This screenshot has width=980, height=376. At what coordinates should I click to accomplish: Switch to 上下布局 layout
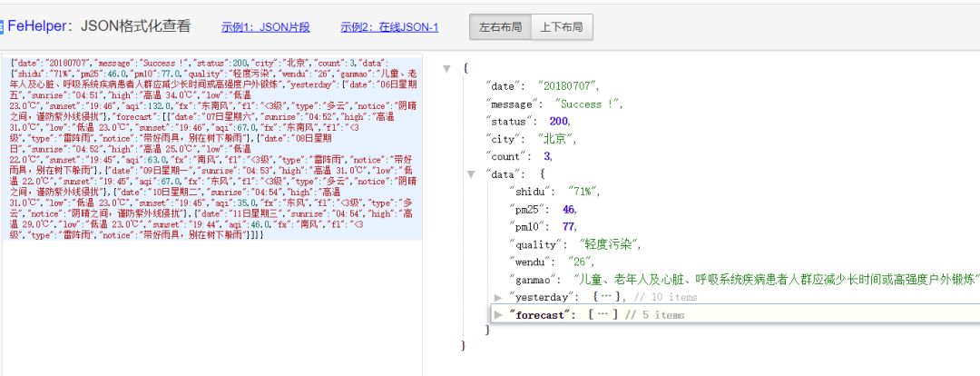(562, 27)
